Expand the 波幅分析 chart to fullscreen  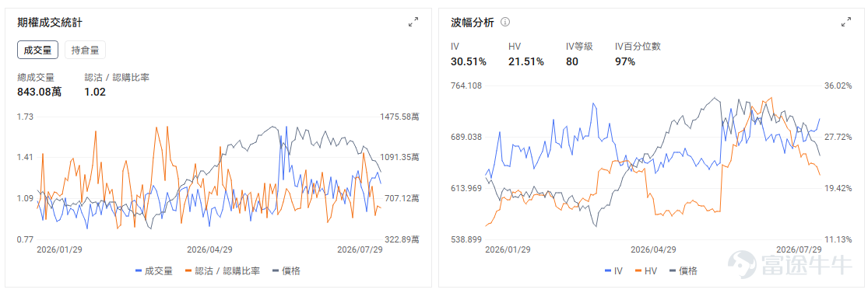pos(846,22)
